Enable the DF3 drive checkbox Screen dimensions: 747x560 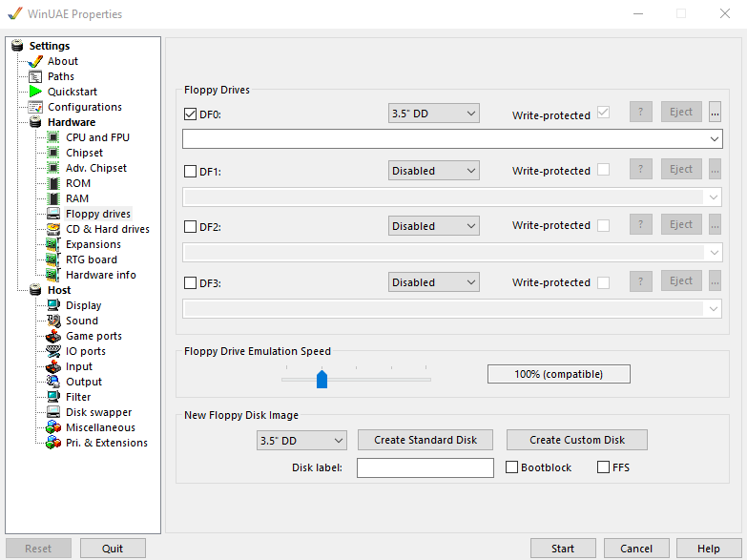190,282
